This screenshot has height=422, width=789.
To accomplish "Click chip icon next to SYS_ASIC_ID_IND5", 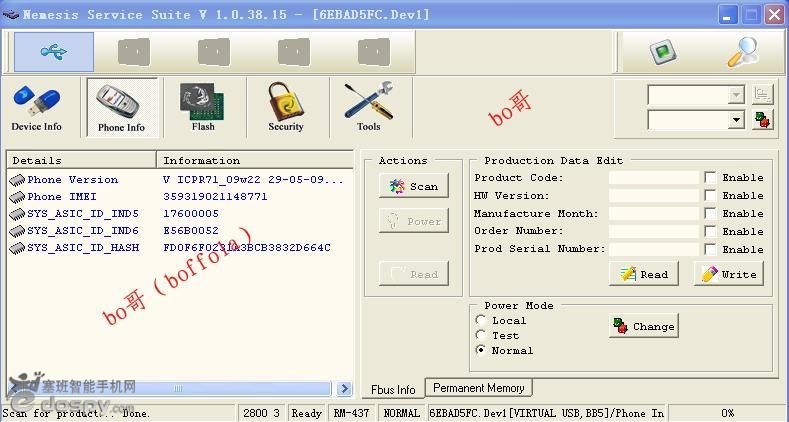I will [x=17, y=214].
